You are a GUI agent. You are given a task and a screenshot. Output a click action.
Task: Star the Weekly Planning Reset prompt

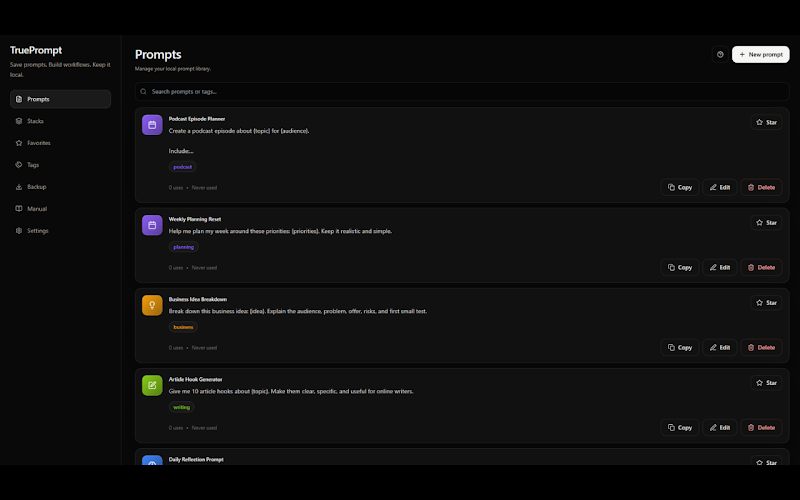766,222
